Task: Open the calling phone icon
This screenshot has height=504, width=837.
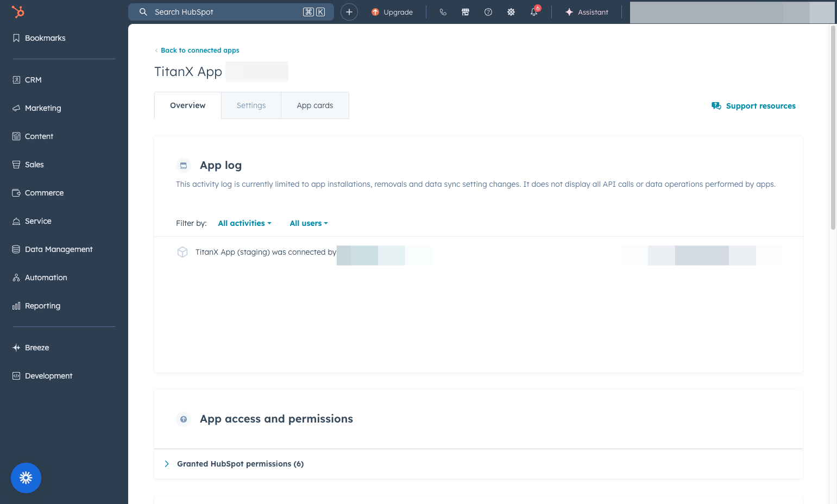Action: [x=443, y=12]
